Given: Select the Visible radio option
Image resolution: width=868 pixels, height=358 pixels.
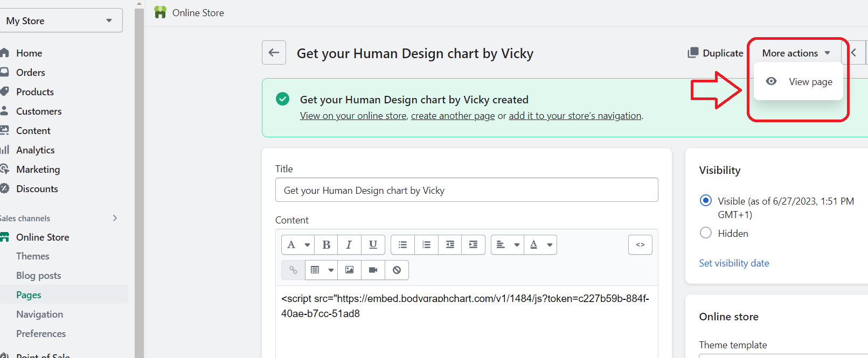Looking at the screenshot, I should [x=705, y=201].
